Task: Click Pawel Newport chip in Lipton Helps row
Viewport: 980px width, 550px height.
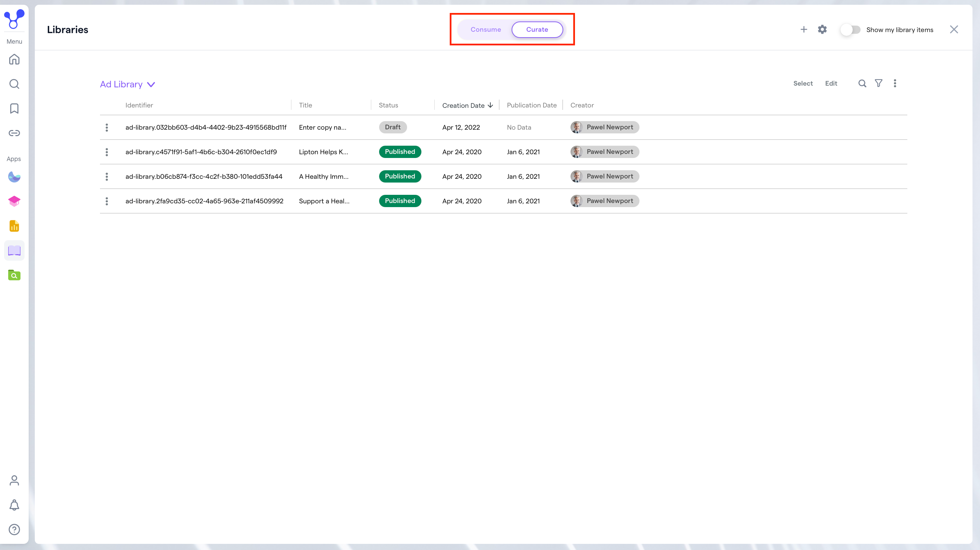Action: [x=605, y=152]
